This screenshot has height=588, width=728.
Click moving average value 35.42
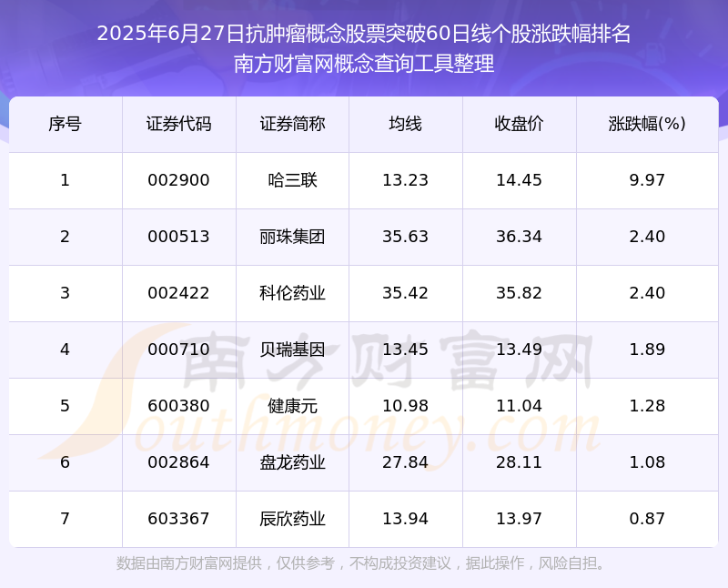point(405,293)
